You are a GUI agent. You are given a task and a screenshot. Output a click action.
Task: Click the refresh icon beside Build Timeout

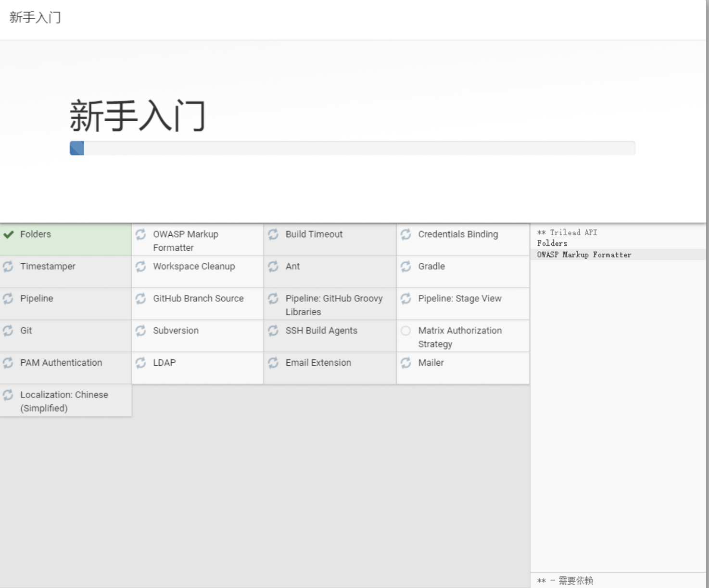coord(273,234)
